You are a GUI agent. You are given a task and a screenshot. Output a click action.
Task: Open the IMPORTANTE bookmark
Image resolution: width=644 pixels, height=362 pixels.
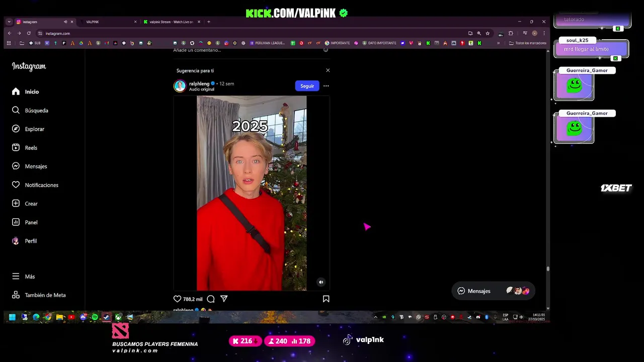tap(337, 43)
